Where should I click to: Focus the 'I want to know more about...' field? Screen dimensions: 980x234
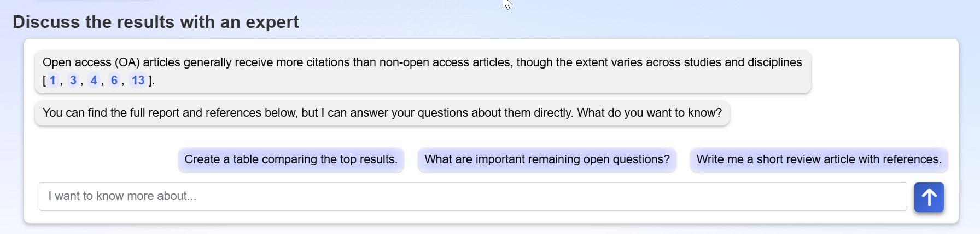click(472, 197)
